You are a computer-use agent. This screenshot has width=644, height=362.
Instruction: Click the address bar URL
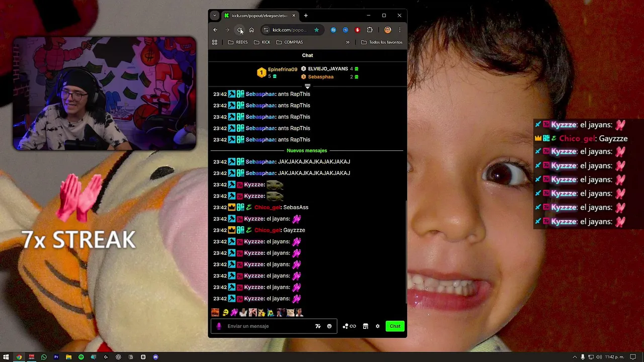289,30
